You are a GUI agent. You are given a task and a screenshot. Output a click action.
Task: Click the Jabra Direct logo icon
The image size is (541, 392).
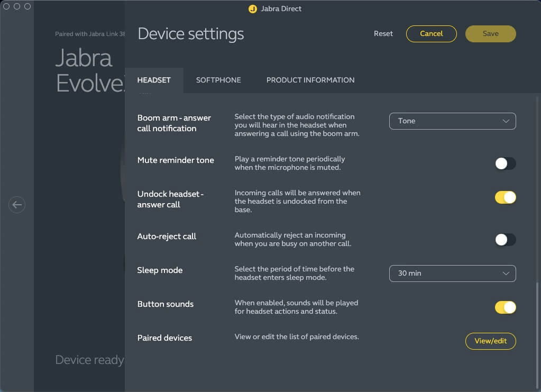pos(253,9)
